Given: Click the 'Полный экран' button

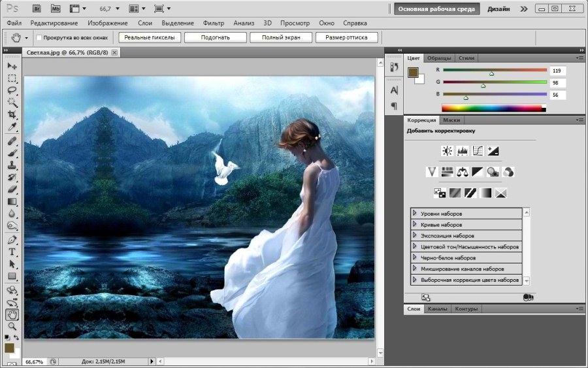Looking at the screenshot, I should click(x=281, y=38).
